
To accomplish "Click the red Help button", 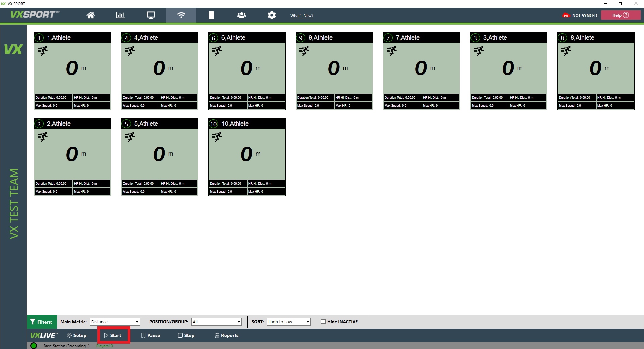I will [x=621, y=15].
